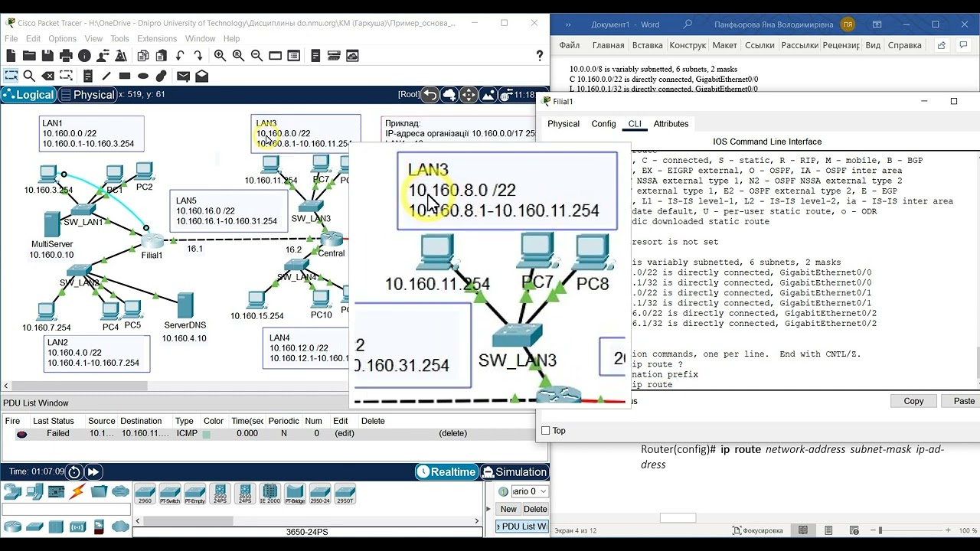Select the Delete tool

coord(47,76)
